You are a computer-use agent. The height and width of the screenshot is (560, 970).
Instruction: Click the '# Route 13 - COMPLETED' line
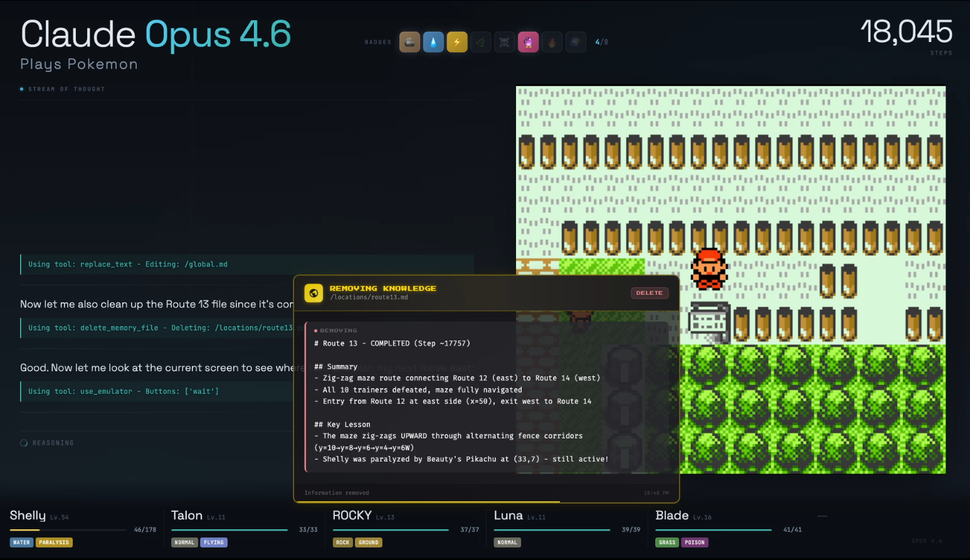tap(392, 344)
